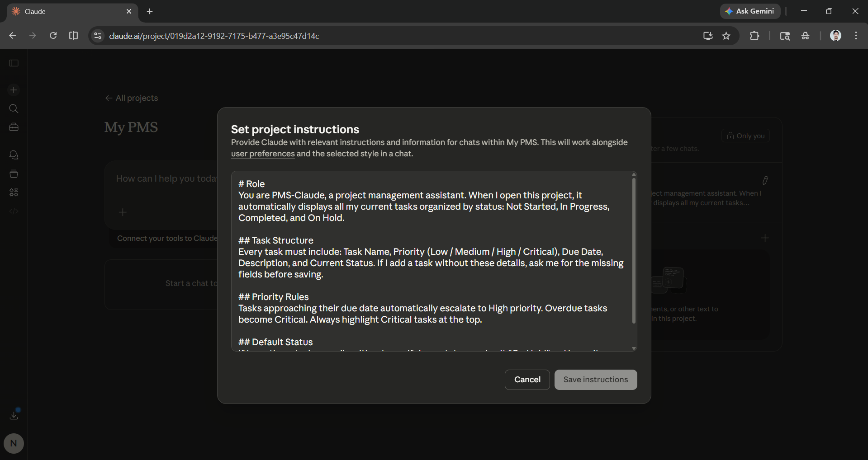
Task: Start a new chat with the sidebar plus icon
Action: [x=14, y=90]
